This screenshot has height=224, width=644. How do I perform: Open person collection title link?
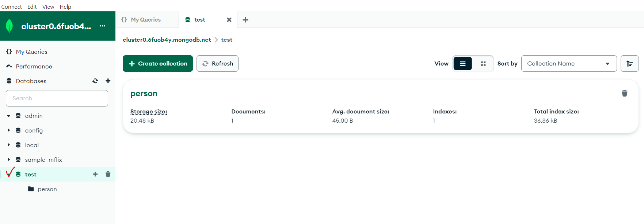pos(144,94)
